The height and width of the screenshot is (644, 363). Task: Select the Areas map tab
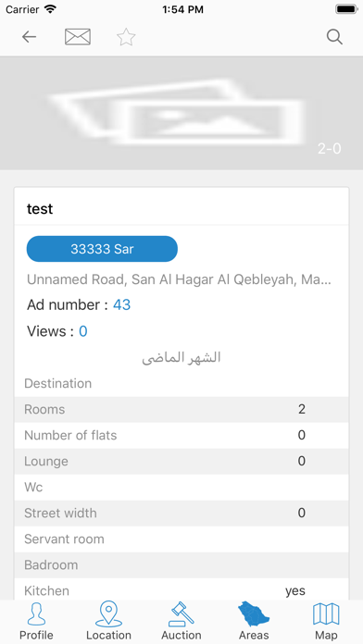tap(254, 621)
